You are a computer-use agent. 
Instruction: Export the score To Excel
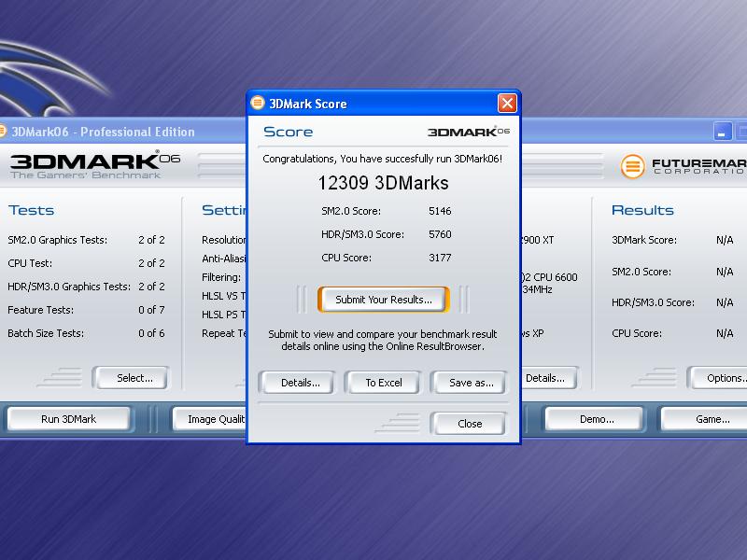click(x=384, y=383)
